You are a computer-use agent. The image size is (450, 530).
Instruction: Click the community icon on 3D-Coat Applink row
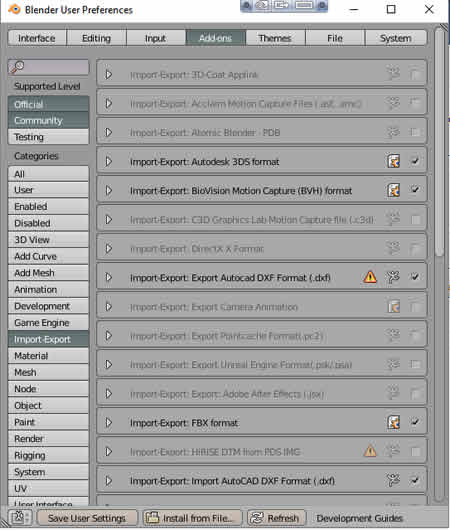[393, 74]
